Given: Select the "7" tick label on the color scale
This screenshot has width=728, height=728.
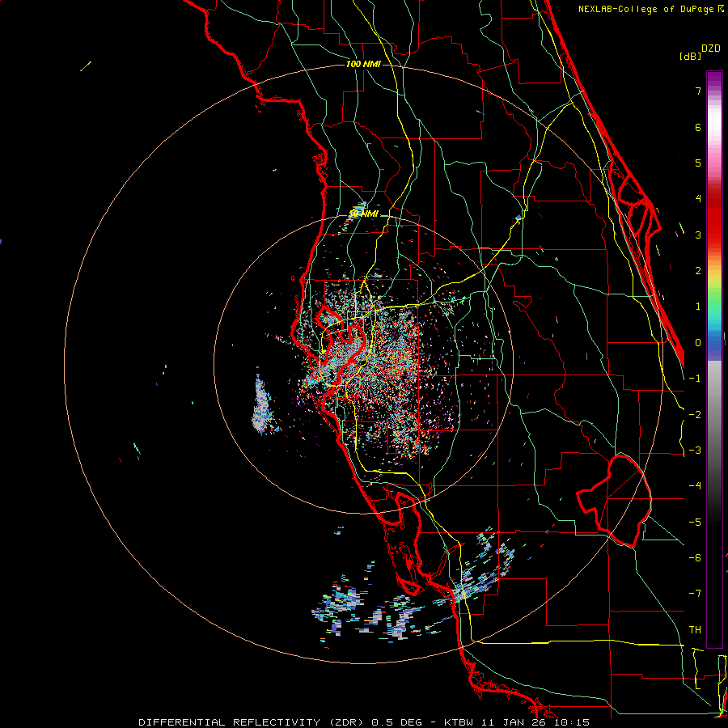Looking at the screenshot, I should pyautogui.click(x=698, y=91).
